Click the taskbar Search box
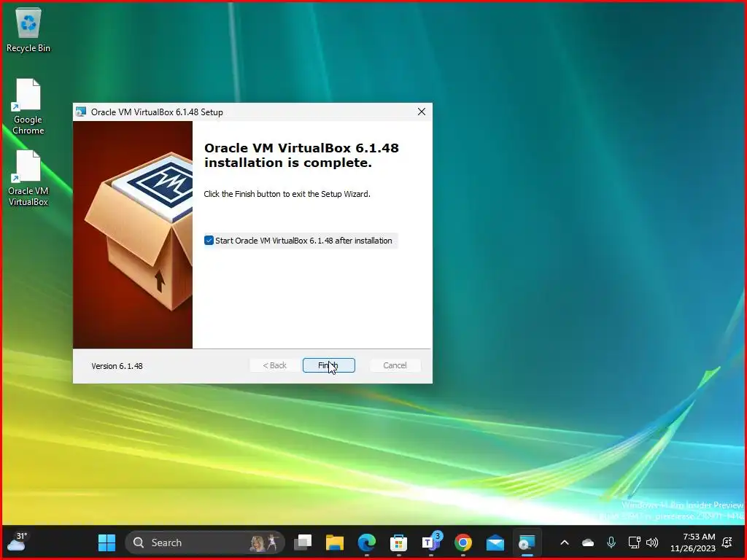This screenshot has width=747, height=560. [x=205, y=542]
